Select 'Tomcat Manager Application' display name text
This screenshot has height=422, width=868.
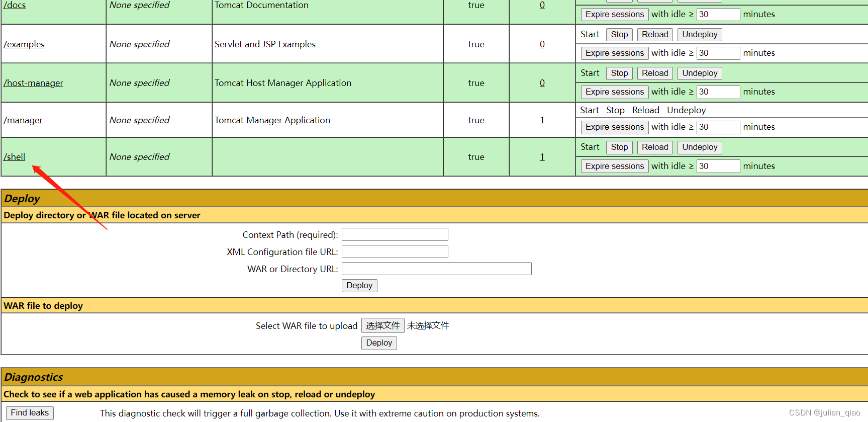click(272, 120)
